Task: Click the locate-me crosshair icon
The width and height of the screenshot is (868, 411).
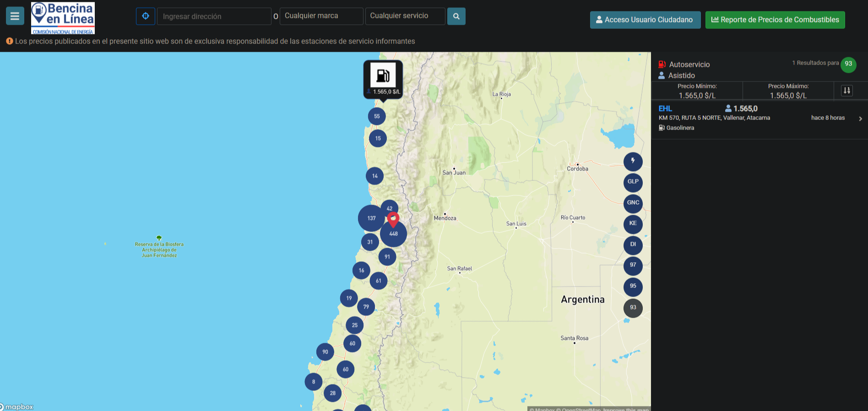Action: tap(146, 16)
